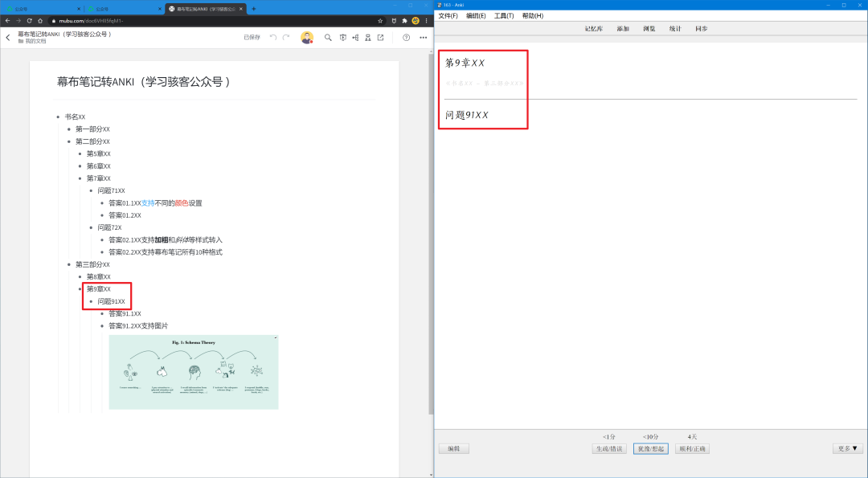The width and height of the screenshot is (868, 478).
Task: Close the 幕布笔记转ANKI browser tab
Action: (241, 9)
